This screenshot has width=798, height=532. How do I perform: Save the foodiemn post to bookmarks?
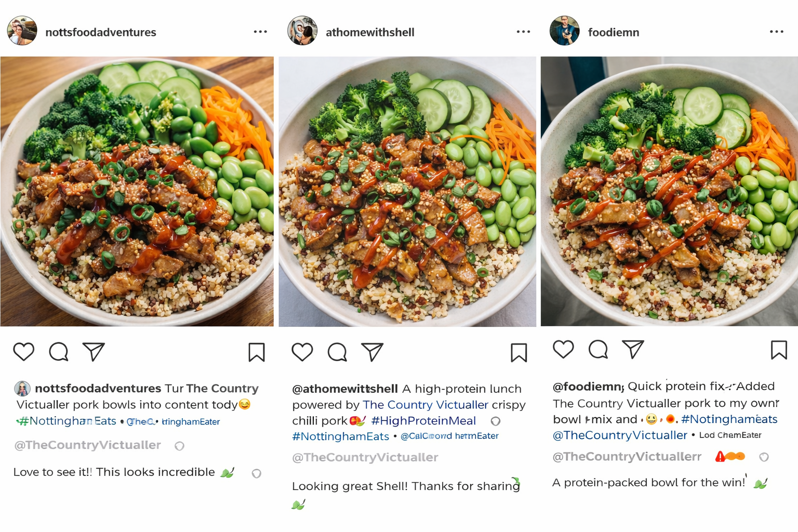pos(779,350)
